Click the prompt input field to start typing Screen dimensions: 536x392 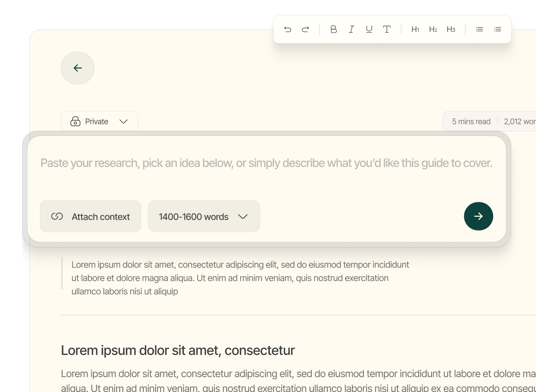tap(267, 163)
